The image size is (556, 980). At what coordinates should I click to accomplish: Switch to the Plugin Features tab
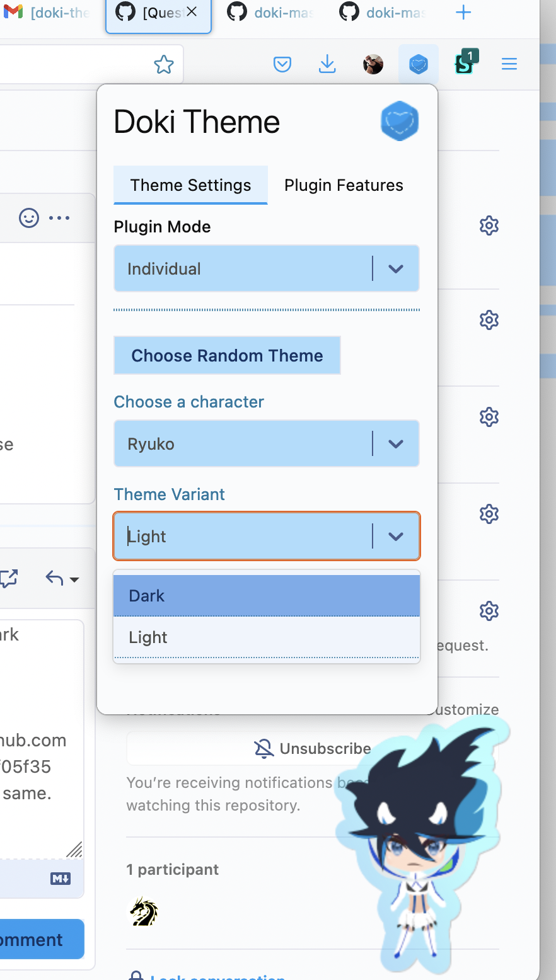[x=344, y=185]
